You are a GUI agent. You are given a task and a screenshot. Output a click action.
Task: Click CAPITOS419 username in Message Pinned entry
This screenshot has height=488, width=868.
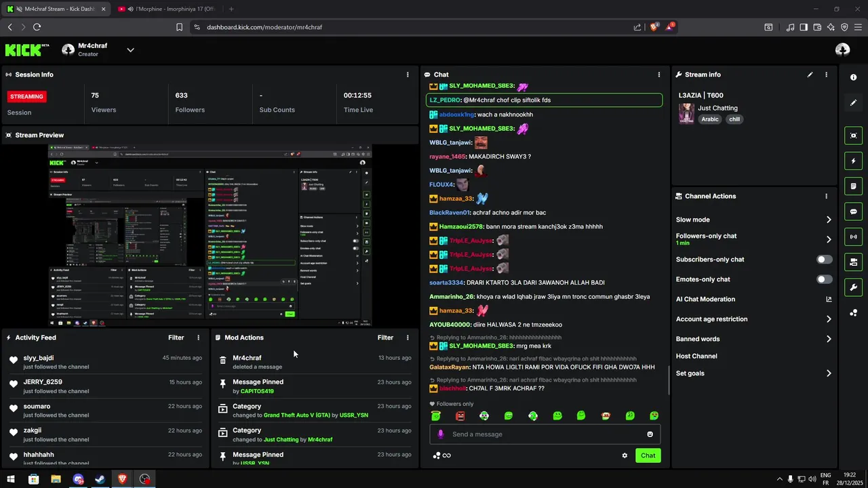[x=257, y=391]
